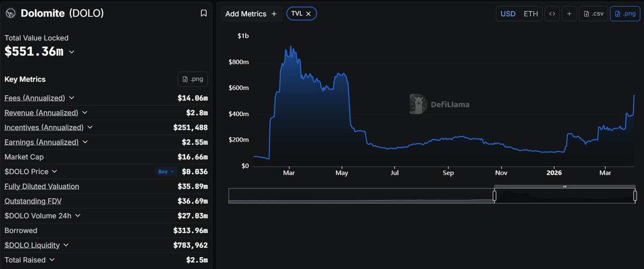Switch chart denomination to USD
This screenshot has height=269, width=644.
(508, 14)
